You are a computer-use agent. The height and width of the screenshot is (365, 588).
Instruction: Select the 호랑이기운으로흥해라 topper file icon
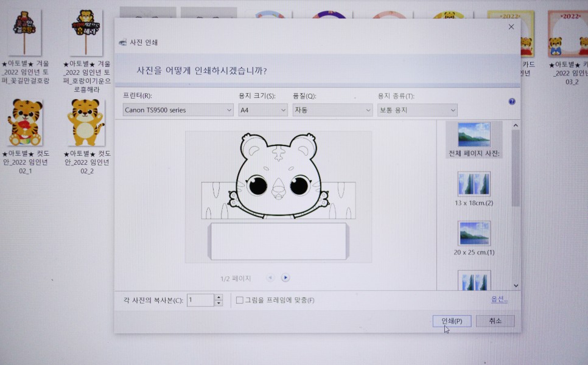click(x=86, y=33)
